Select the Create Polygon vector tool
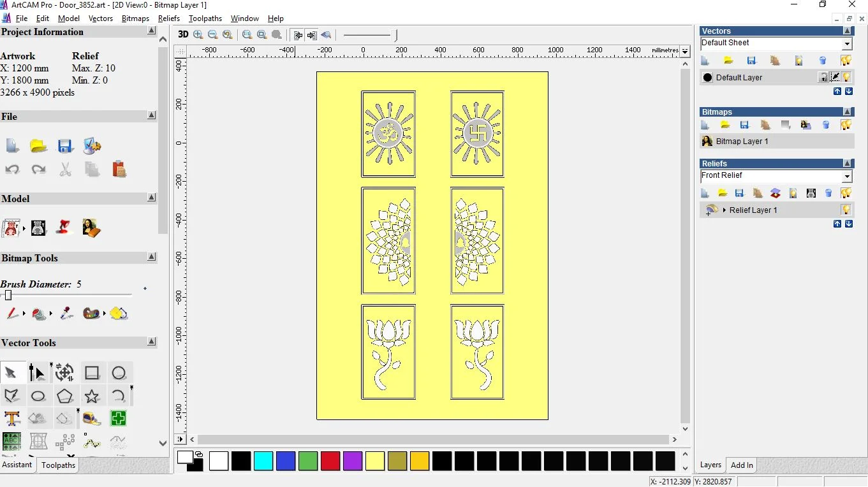 pyautogui.click(x=64, y=396)
